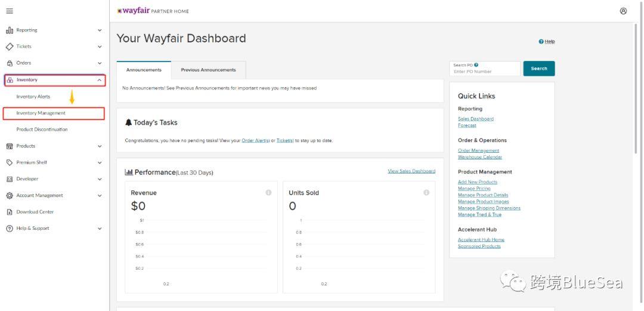Expand the Help & Support chevron
The image size is (644, 311).
100,228
